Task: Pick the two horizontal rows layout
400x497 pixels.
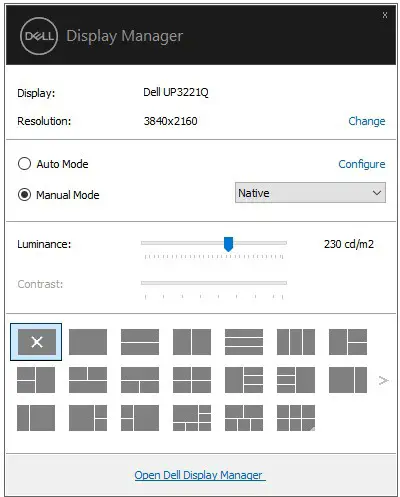Action: pyautogui.click(x=140, y=342)
